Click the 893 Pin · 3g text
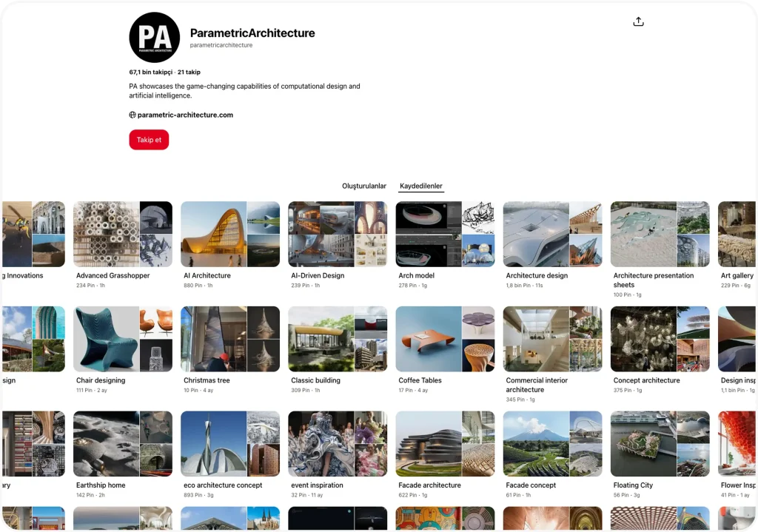 pos(198,495)
